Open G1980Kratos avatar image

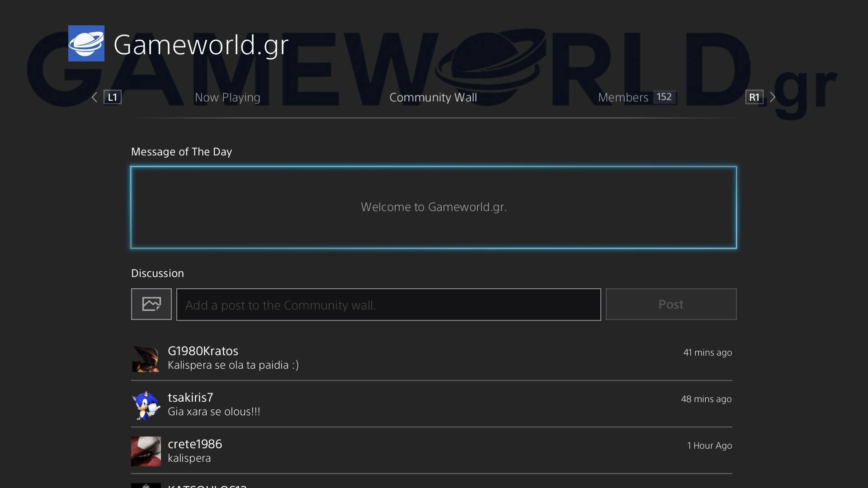[x=146, y=359]
